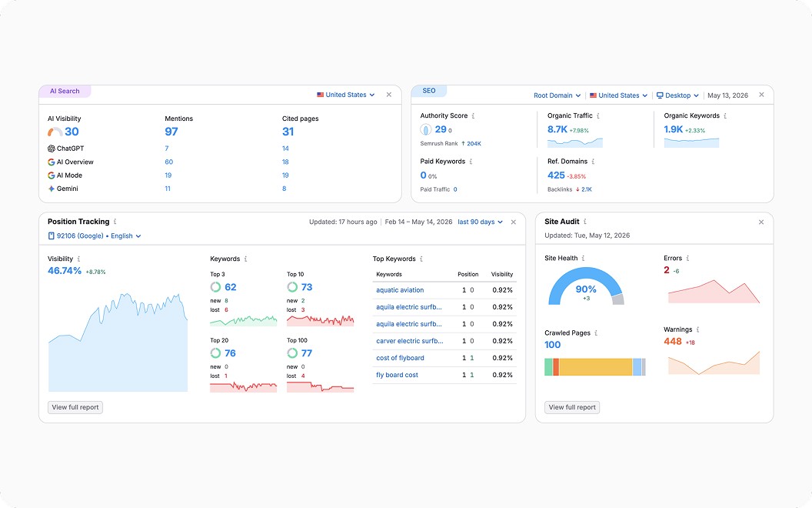Click the Top 100 keywords count 77
812x508 pixels.
pos(307,353)
